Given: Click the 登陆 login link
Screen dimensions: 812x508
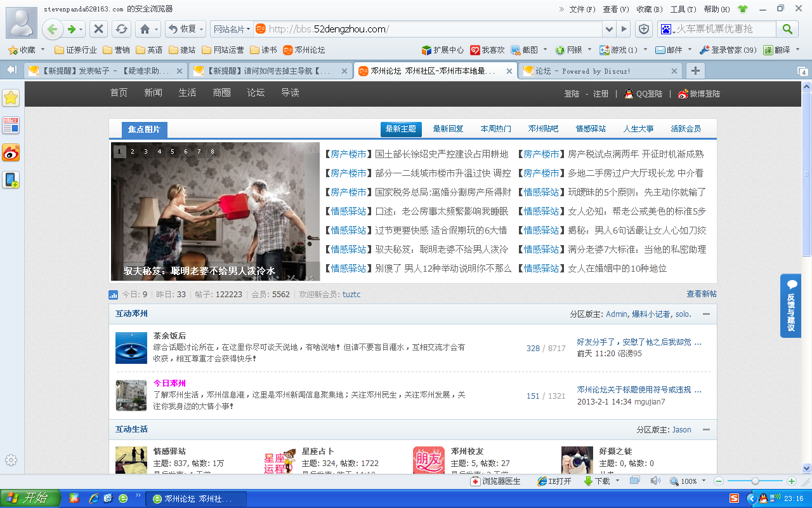Looking at the screenshot, I should pos(572,94).
